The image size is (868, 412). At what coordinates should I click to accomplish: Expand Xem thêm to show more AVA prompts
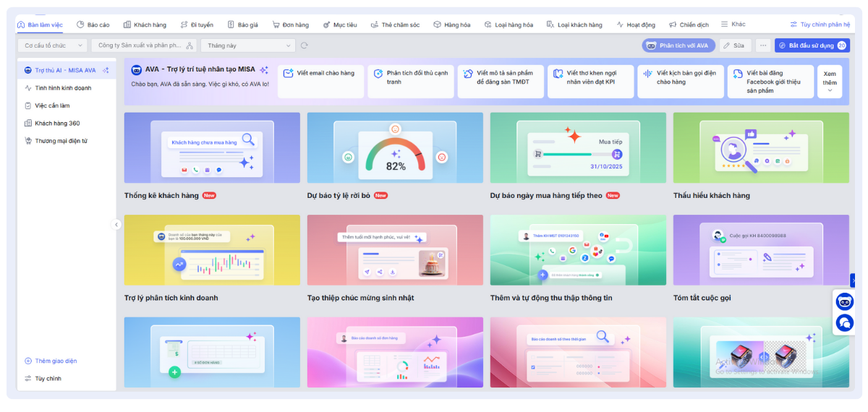830,82
